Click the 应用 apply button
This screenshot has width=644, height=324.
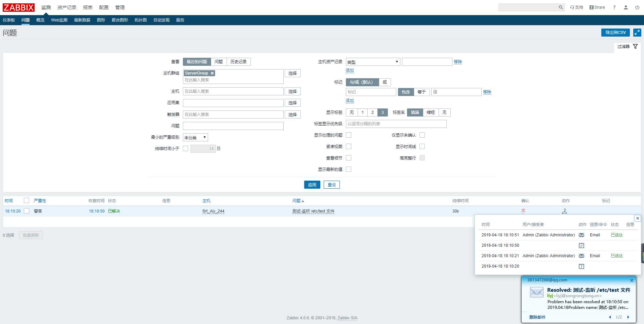coord(312,185)
